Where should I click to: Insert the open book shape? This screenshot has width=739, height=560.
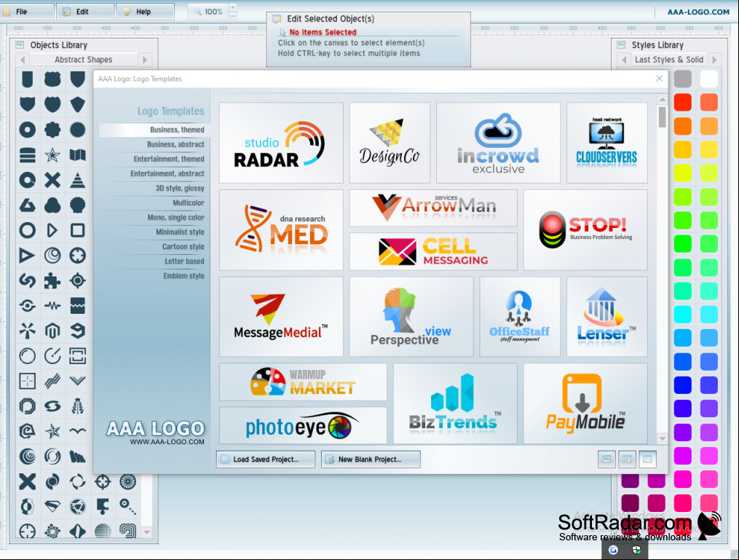[78, 154]
